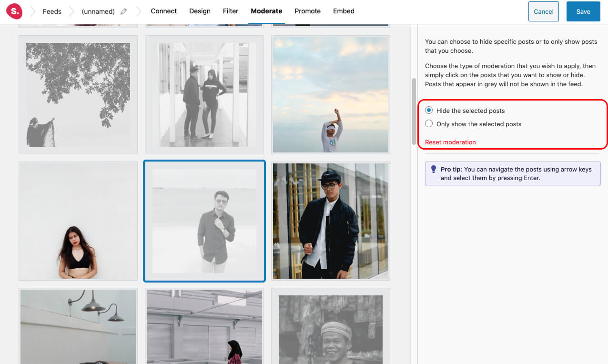This screenshot has width=608, height=364.
Task: Open the Promote tab
Action: 307,11
